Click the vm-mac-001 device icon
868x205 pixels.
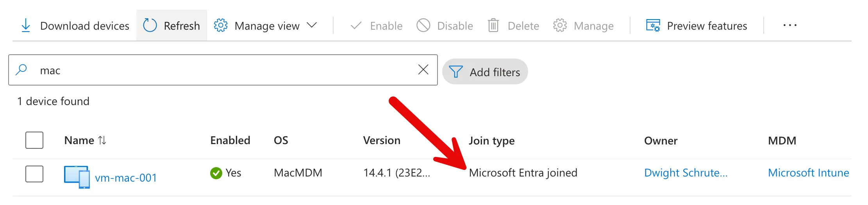coord(77,177)
